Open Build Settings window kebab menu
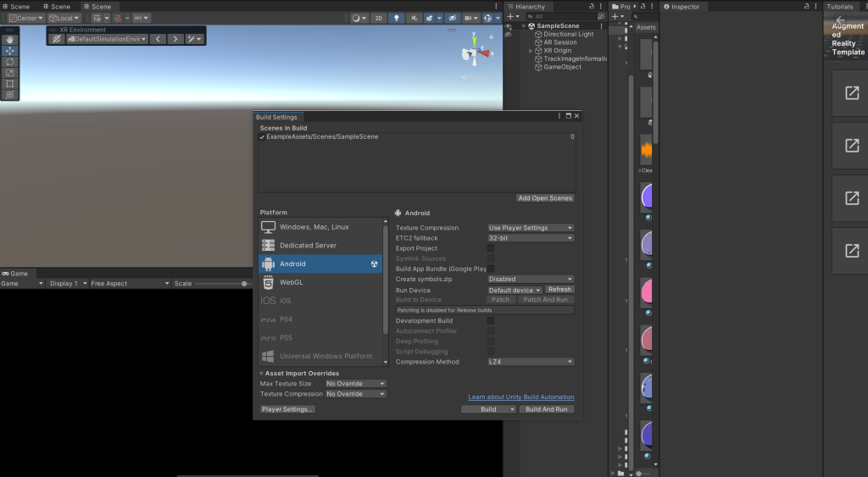This screenshot has width=868, height=477. (x=559, y=116)
